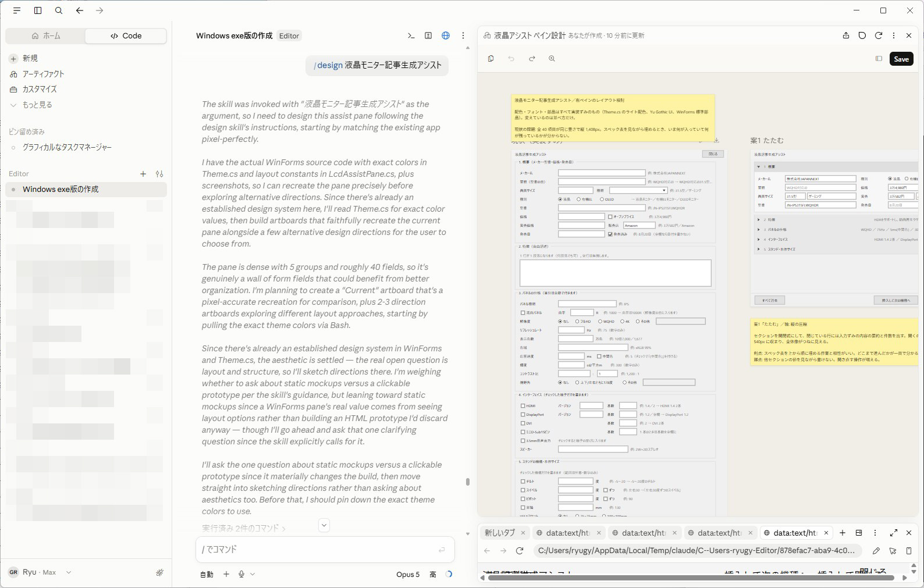The image size is (924, 588).
Task: Click the メーカー名 input field in mockup
Action: [602, 173]
